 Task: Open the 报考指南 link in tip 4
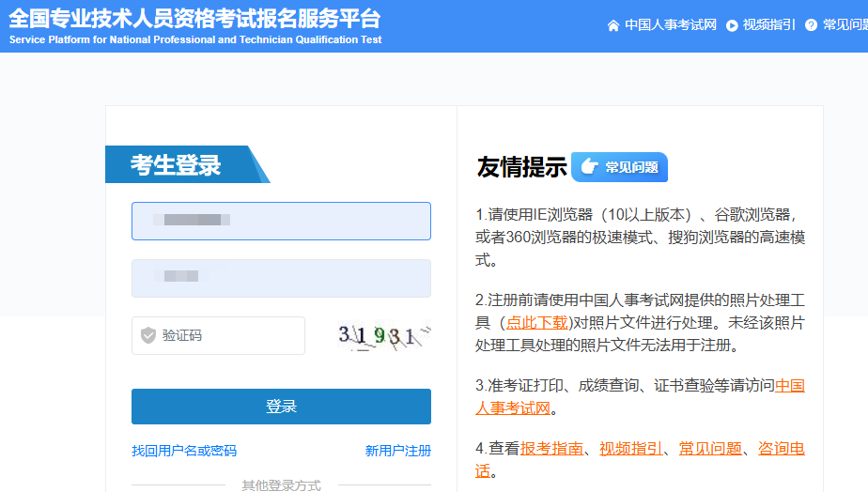551,449
